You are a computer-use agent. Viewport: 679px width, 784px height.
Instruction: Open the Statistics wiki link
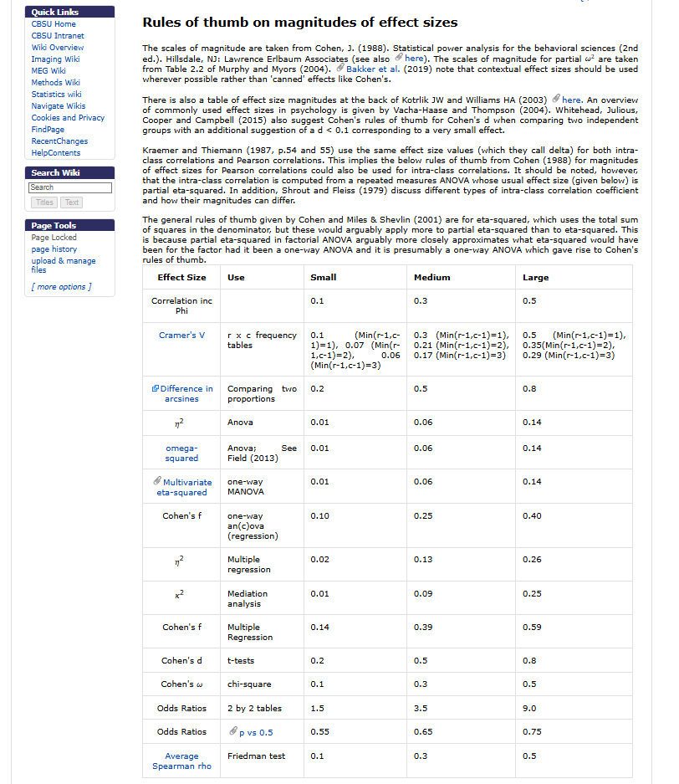tap(57, 95)
